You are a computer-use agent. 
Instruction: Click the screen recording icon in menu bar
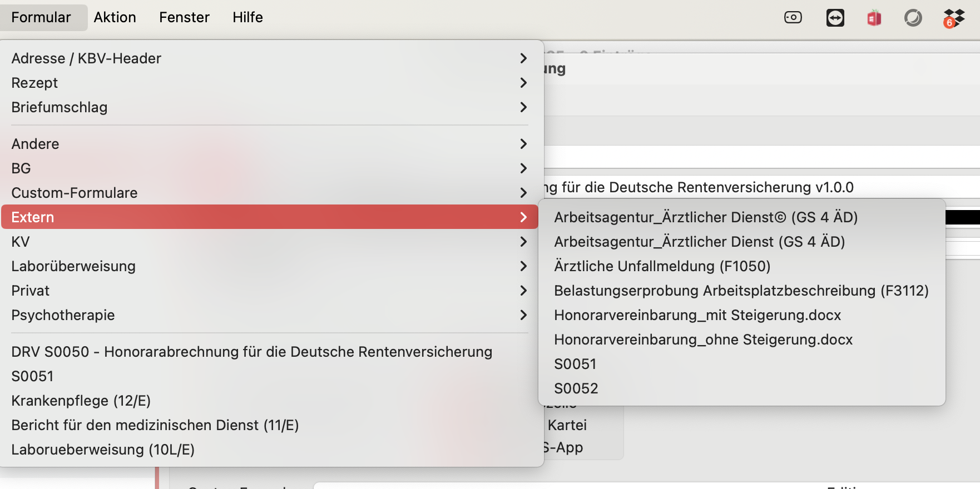(x=793, y=18)
